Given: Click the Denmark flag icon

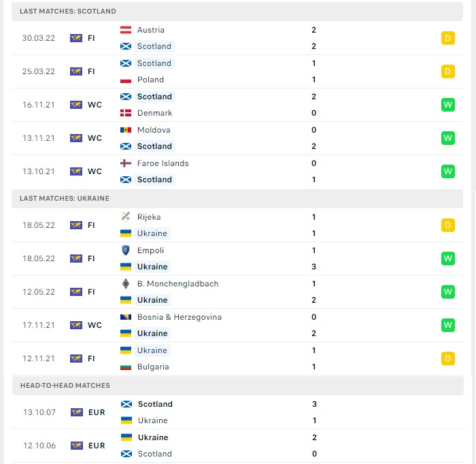Looking at the screenshot, I should [126, 113].
